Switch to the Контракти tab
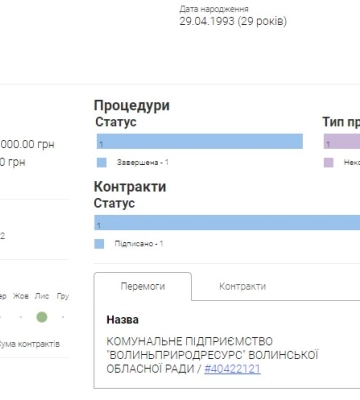The image size is (360, 400). 242,286
